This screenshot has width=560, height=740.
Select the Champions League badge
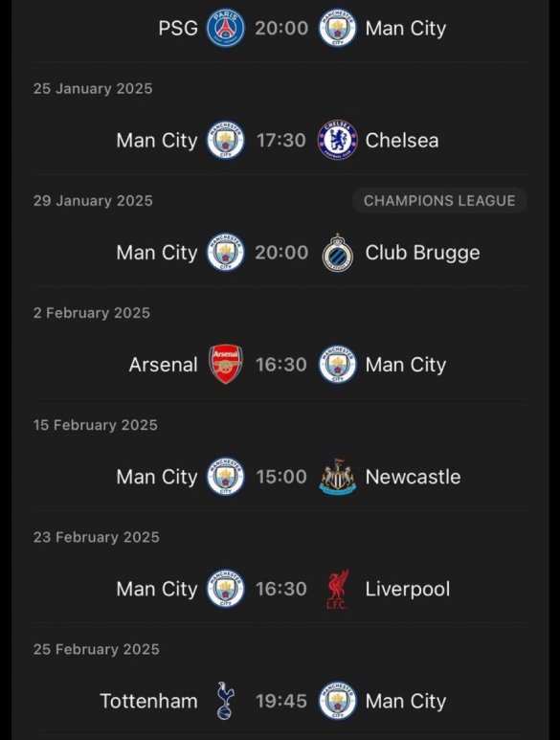(439, 201)
